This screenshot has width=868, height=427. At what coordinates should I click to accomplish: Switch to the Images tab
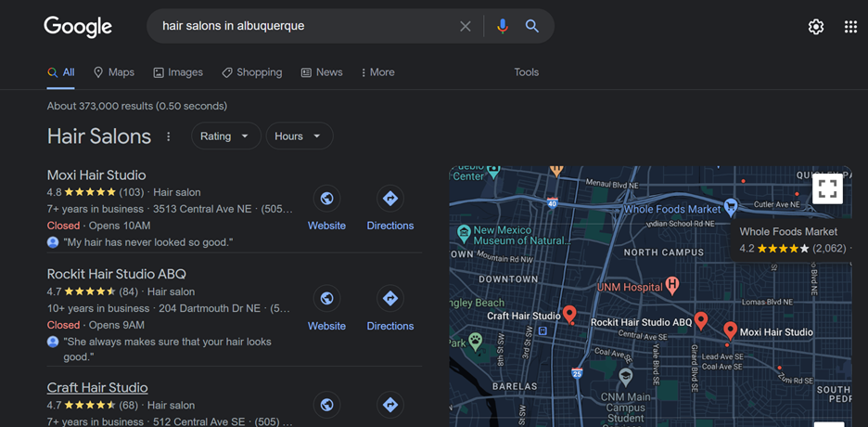[x=178, y=72]
